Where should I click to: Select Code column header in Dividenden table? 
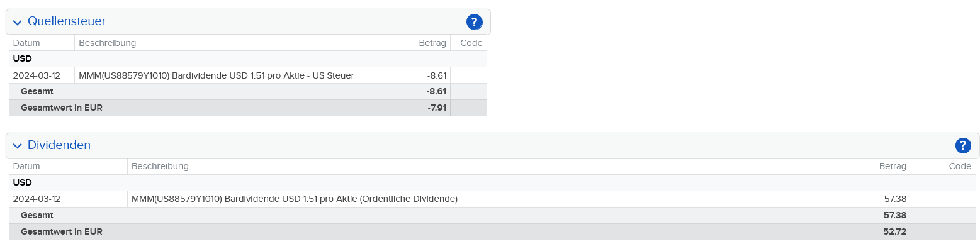(x=960, y=167)
